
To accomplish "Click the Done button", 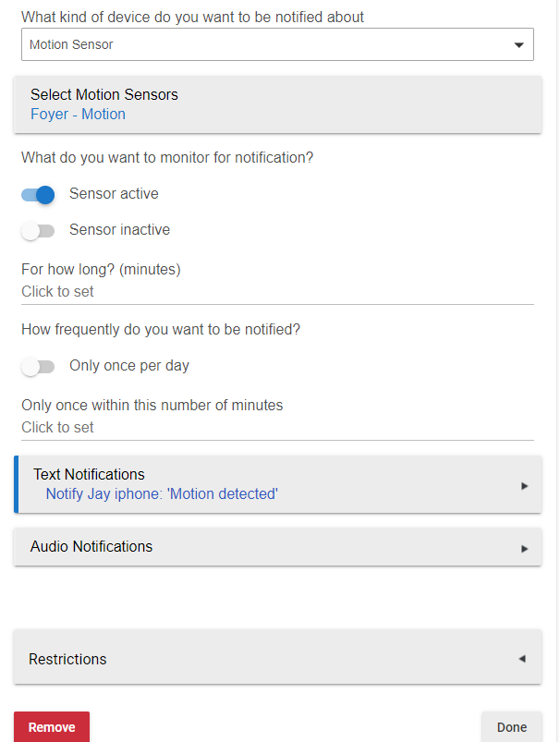I will tap(511, 727).
